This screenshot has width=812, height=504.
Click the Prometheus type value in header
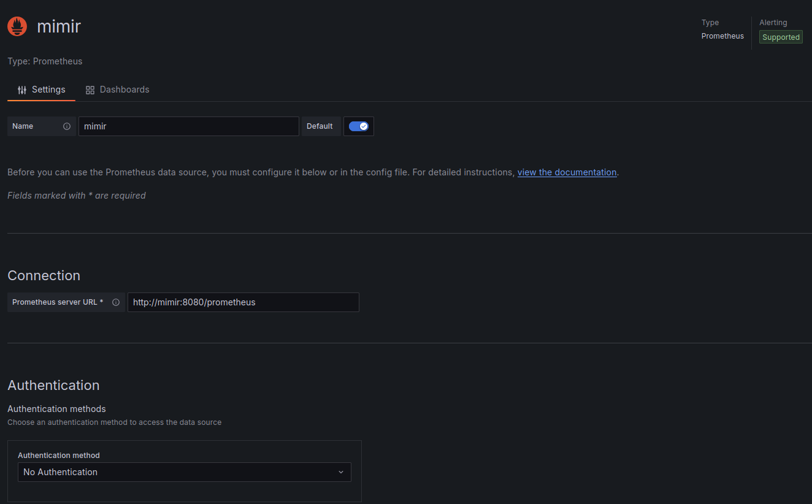tap(722, 36)
